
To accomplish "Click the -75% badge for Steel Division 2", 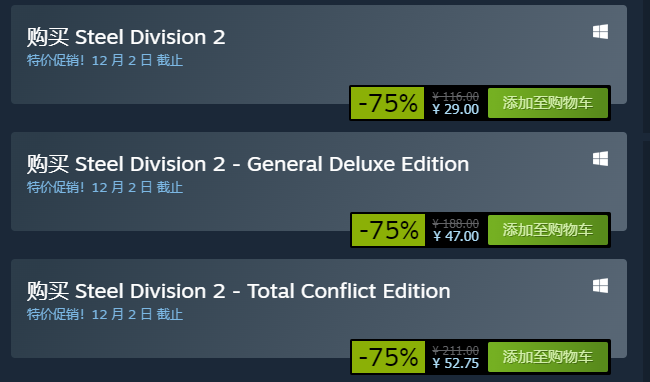I will pyautogui.click(x=388, y=103).
